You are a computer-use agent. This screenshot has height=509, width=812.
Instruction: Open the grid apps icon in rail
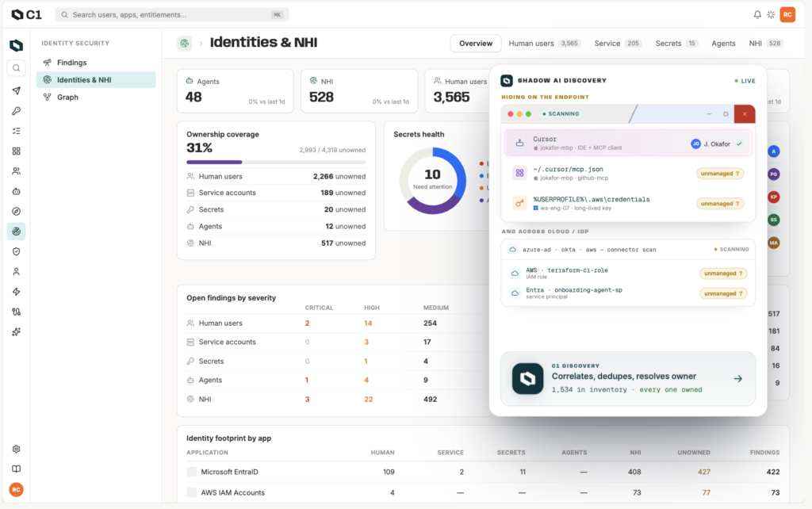[x=16, y=151]
